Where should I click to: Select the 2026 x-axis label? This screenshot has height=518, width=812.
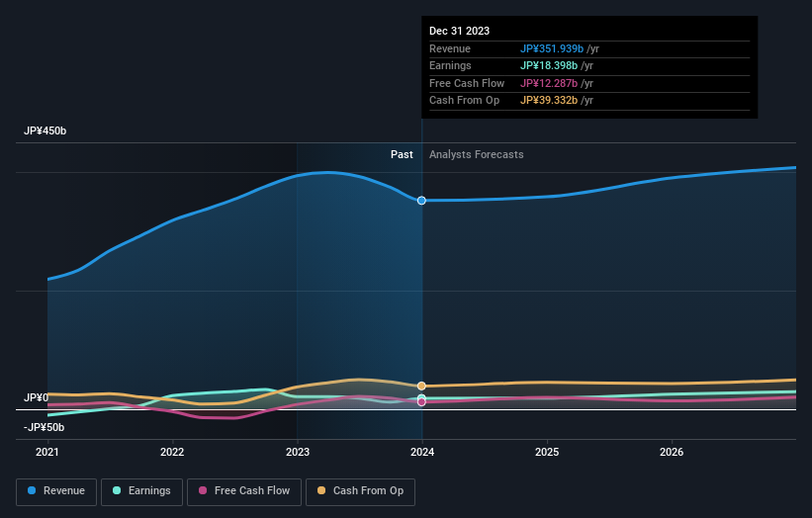tap(672, 453)
